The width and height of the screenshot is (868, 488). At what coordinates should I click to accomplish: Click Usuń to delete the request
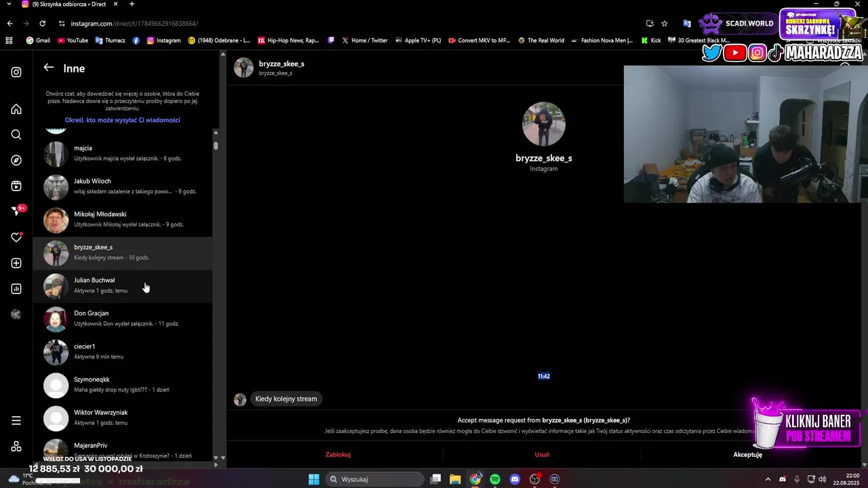coord(542,455)
